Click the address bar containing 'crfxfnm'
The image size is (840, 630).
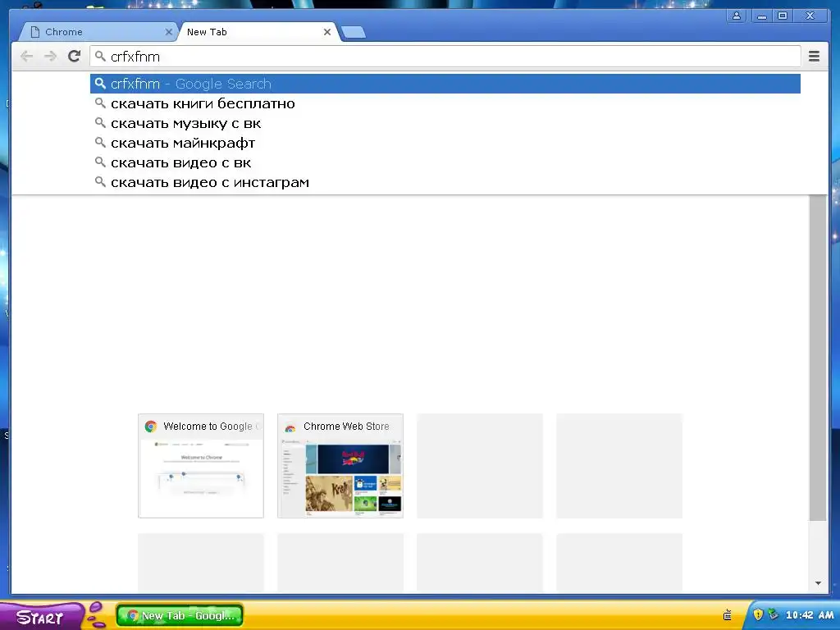445,57
